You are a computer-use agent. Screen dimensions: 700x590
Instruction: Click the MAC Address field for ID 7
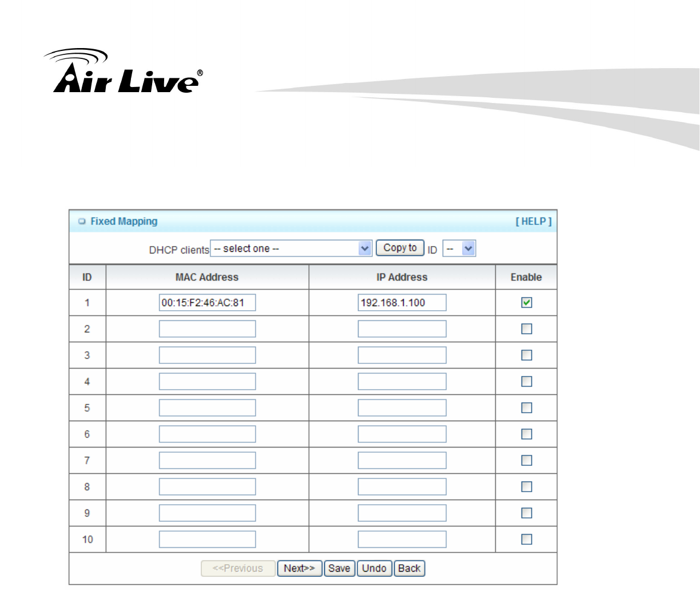[207, 461]
